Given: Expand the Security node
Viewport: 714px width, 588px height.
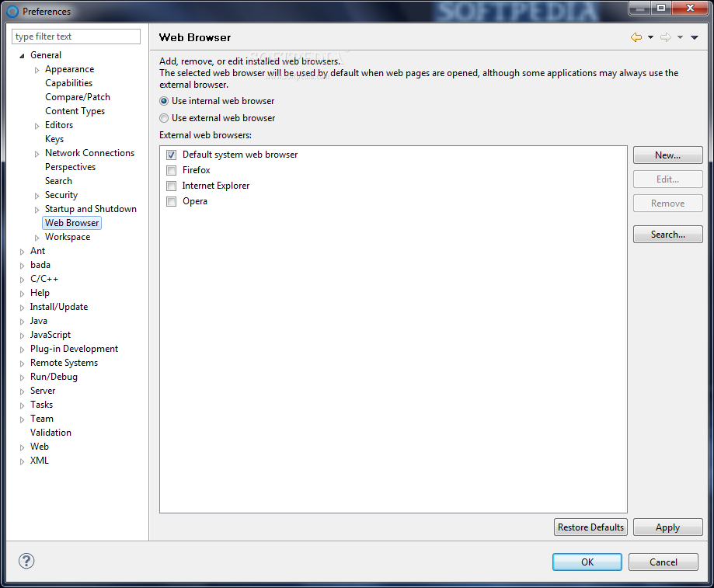Looking at the screenshot, I should (x=37, y=196).
